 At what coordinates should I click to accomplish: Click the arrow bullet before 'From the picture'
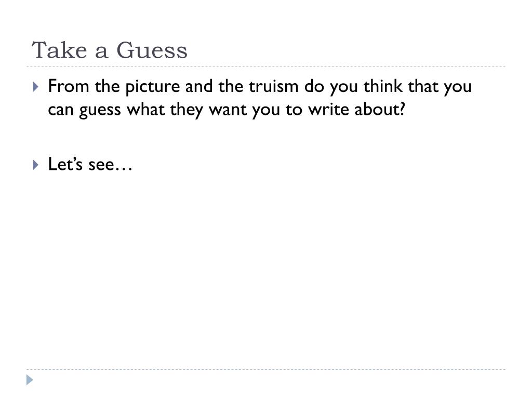point(36,87)
